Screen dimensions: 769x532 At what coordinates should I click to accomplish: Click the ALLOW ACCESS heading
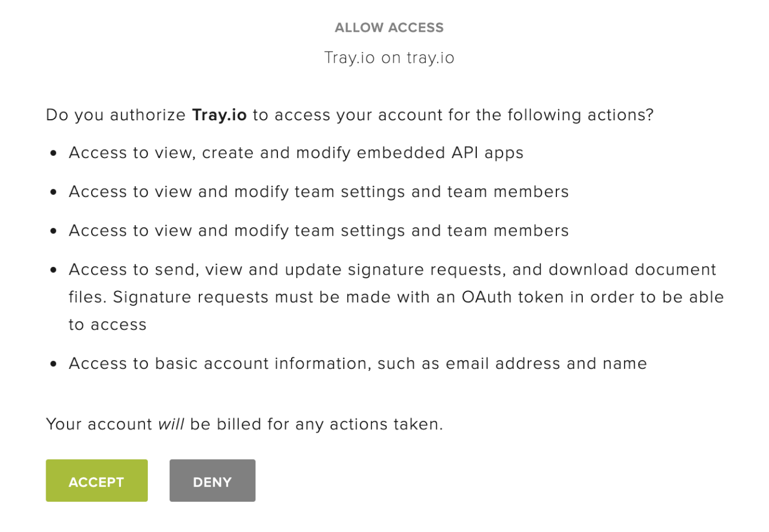click(x=389, y=27)
